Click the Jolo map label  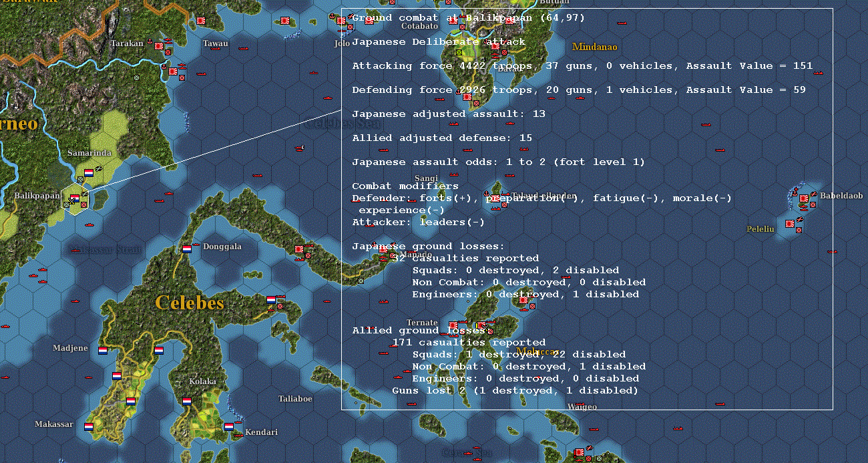pos(342,43)
